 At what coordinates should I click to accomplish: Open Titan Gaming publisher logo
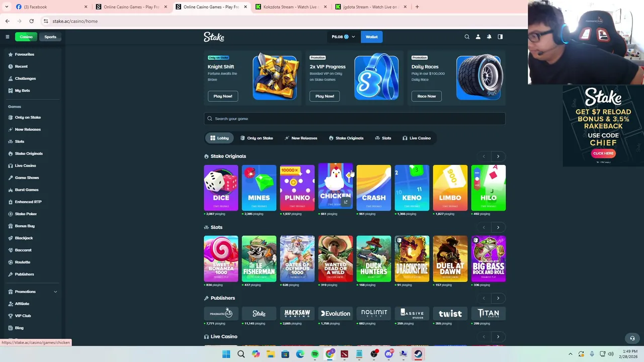tap(489, 314)
